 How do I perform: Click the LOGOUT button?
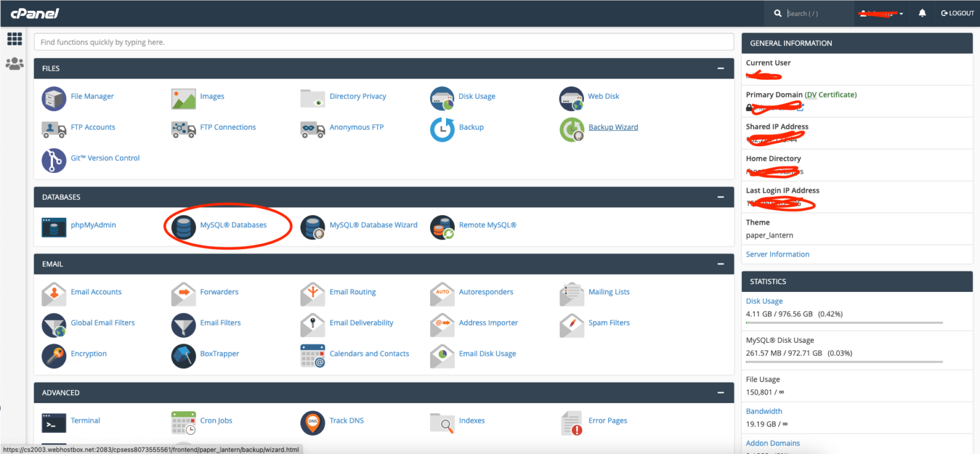click(957, 13)
